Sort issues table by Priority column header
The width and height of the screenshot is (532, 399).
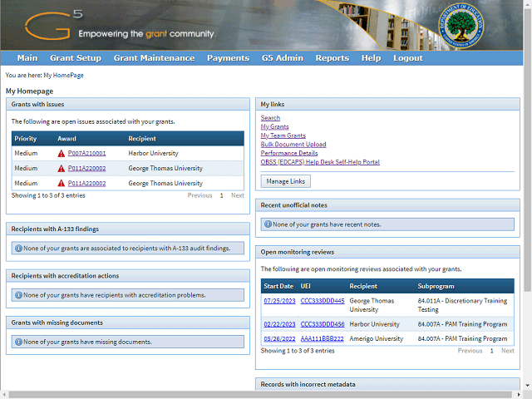[26, 139]
